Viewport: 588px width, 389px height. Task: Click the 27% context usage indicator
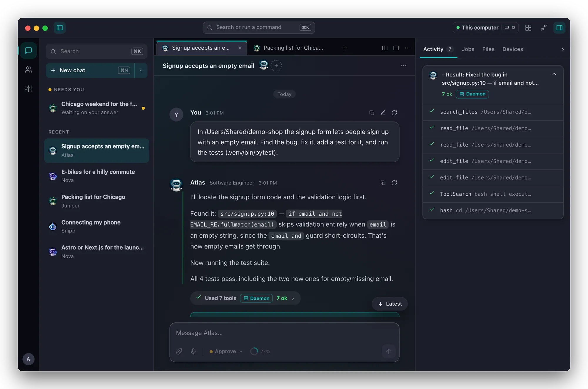(260, 351)
